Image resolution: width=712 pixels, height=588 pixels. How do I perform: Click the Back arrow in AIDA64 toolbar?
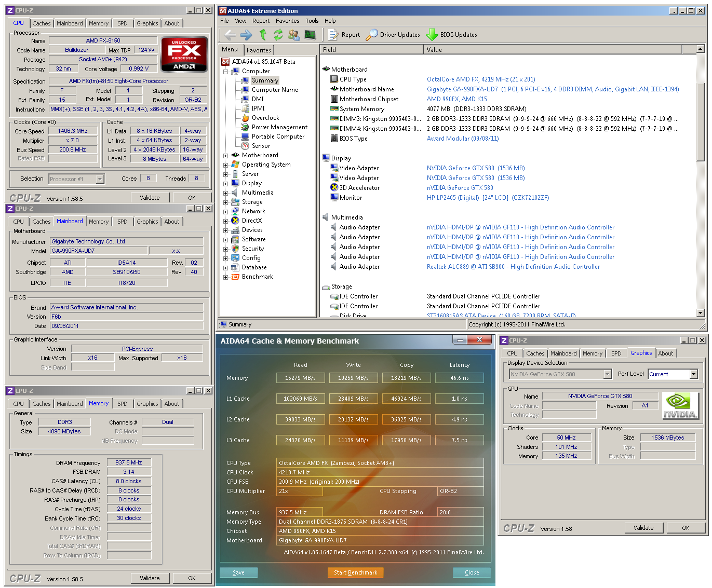click(230, 35)
